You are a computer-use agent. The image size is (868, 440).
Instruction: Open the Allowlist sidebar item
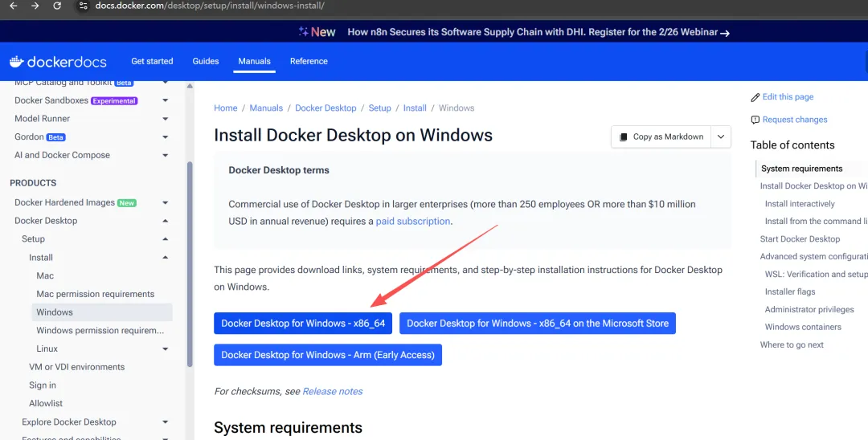coord(46,404)
